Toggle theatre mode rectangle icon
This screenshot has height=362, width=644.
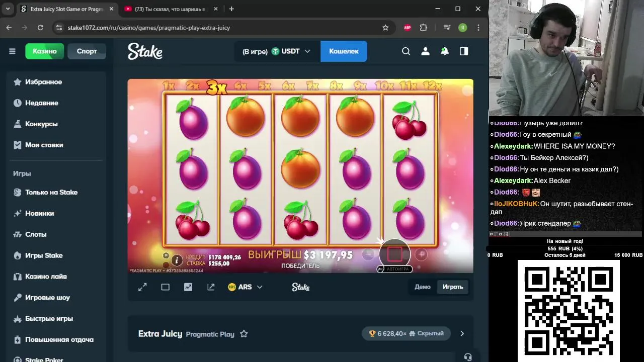click(x=165, y=287)
